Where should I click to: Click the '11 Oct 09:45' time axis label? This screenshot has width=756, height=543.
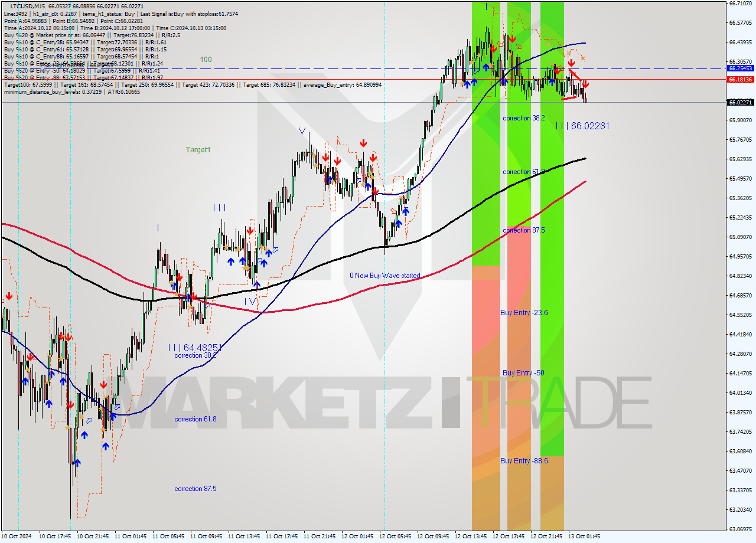click(206, 537)
